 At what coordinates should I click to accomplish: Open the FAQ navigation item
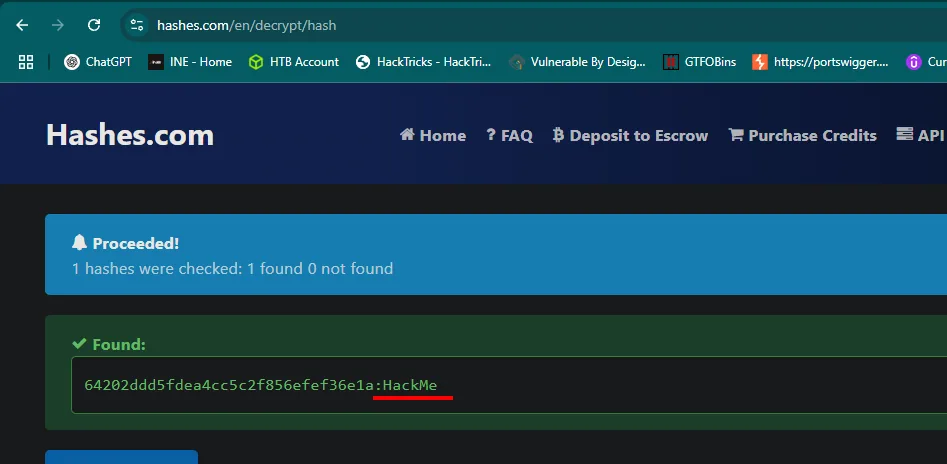[x=510, y=135]
